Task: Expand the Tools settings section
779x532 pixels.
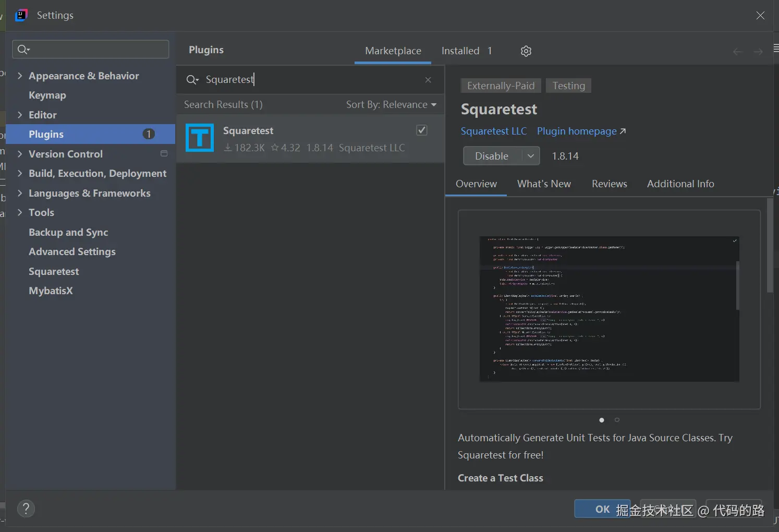Action: tap(20, 212)
